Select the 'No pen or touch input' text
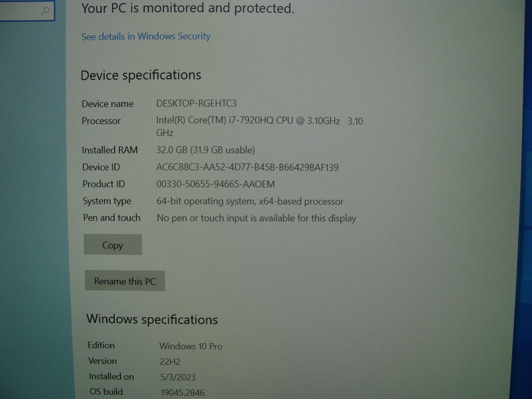 coord(202,218)
